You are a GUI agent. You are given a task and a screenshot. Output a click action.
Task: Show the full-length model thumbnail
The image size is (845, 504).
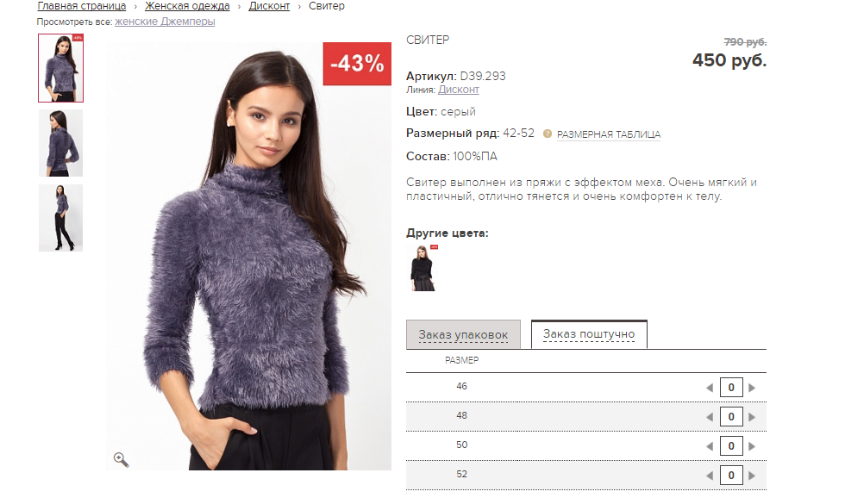(x=60, y=217)
